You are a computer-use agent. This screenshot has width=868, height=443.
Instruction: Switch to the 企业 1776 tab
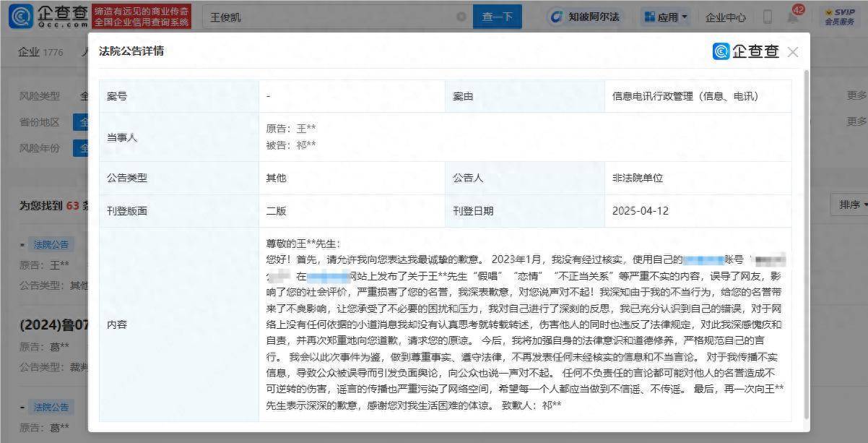(40, 51)
